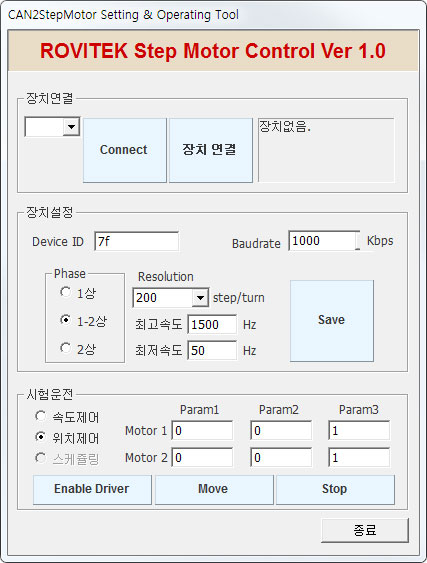Click Enable Driver button
Image resolution: width=427 pixels, height=563 pixels.
click(92, 490)
